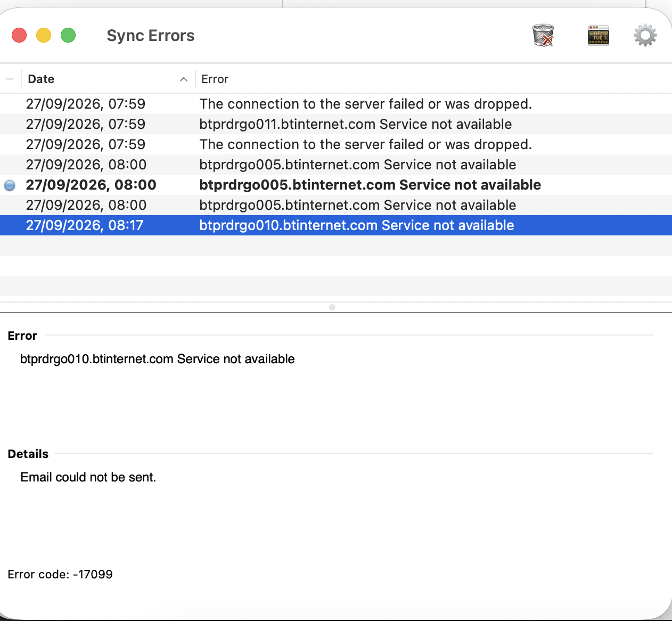The height and width of the screenshot is (621, 672).
Task: Open the warning console log icon
Action: point(599,36)
